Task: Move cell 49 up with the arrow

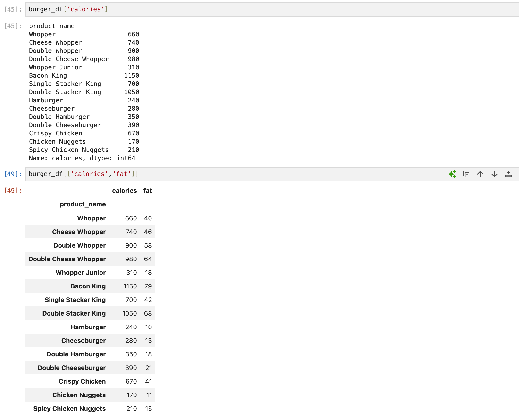Action: 480,174
